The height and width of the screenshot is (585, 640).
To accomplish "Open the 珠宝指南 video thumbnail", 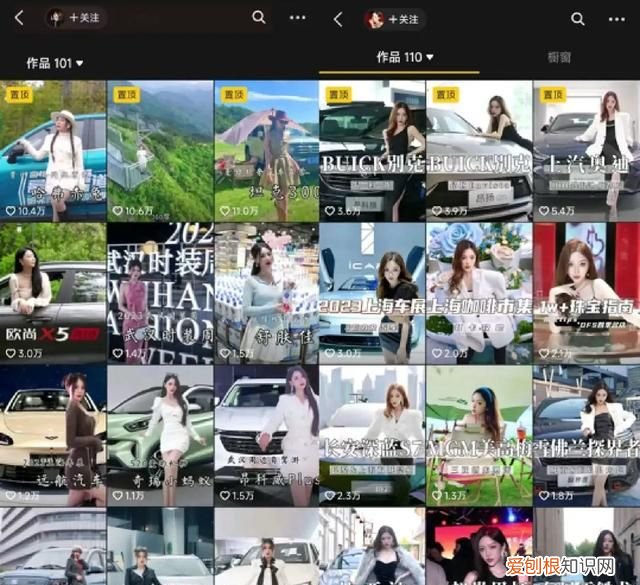I will (x=587, y=294).
